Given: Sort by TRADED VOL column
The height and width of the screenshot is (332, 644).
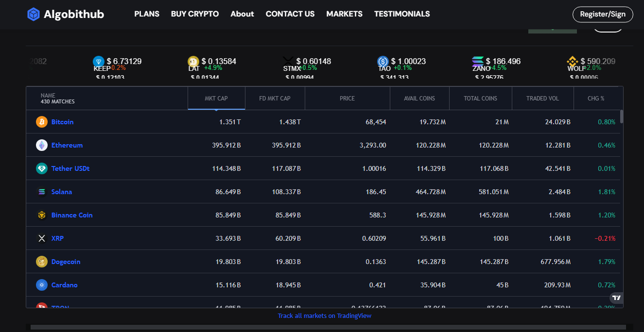Looking at the screenshot, I should point(542,98).
